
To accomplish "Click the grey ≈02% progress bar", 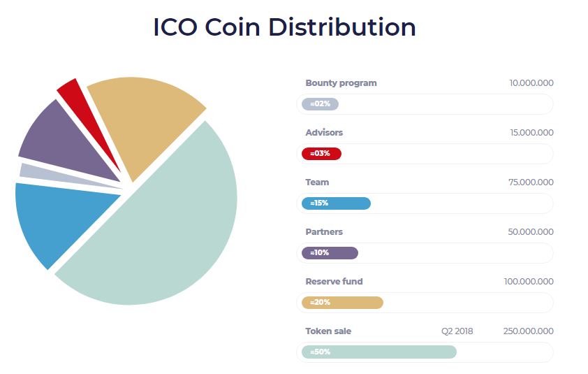I will point(321,104).
